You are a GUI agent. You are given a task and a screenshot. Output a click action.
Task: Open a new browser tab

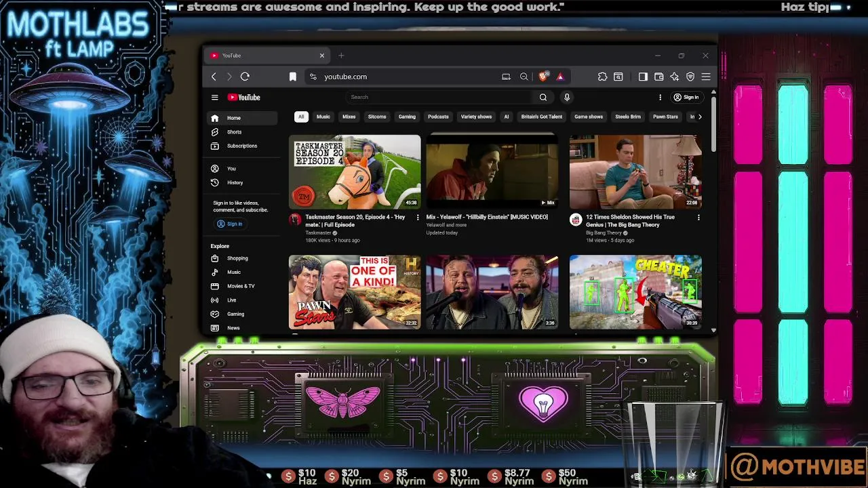pos(341,56)
